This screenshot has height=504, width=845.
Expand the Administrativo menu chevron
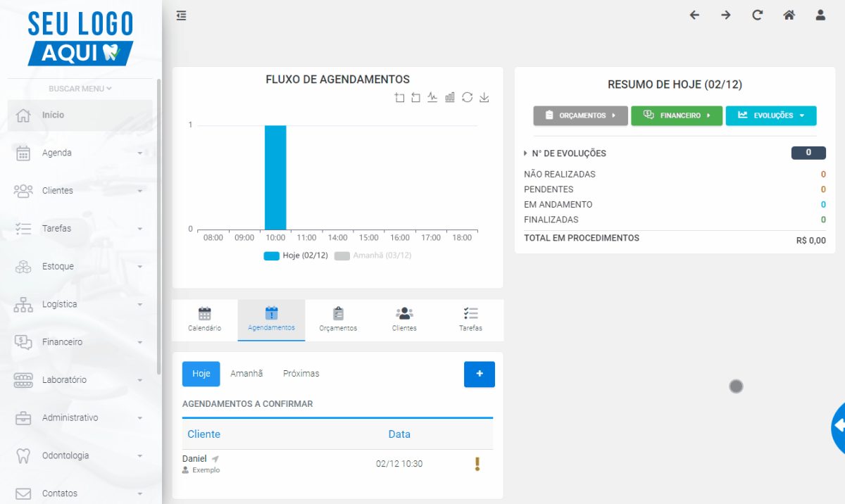(x=140, y=419)
